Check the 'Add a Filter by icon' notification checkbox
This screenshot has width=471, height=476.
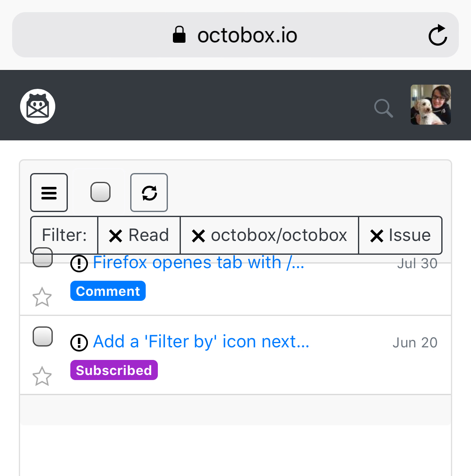point(42,336)
